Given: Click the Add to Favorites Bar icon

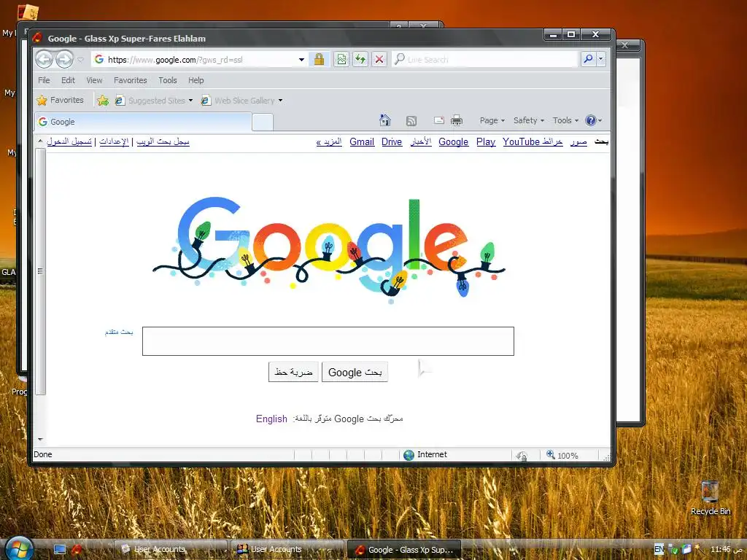Looking at the screenshot, I should [103, 101].
